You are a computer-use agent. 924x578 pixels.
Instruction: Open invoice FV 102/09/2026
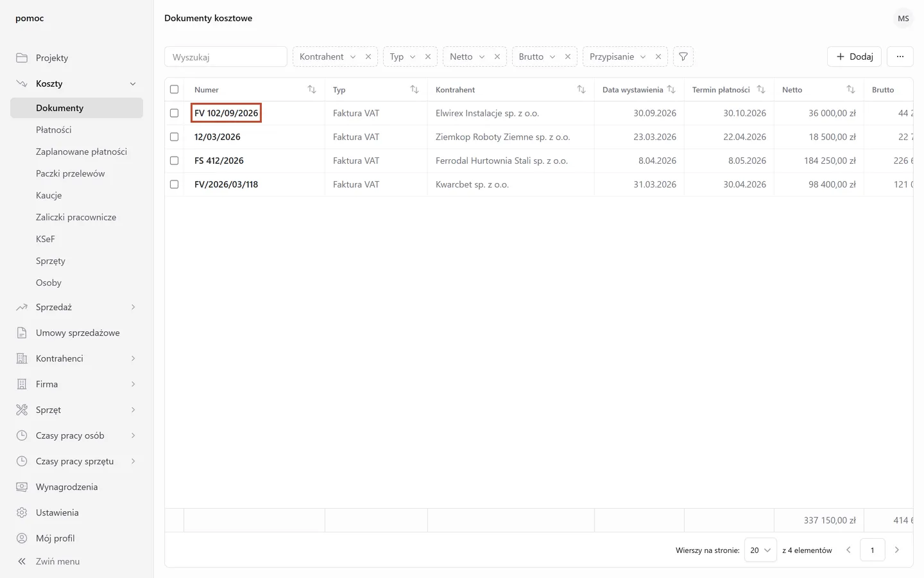226,113
